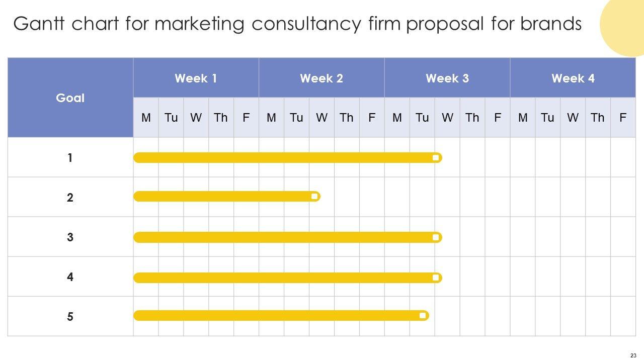644x362 pixels.
Task: Click Goal number 3 row label
Action: point(70,237)
